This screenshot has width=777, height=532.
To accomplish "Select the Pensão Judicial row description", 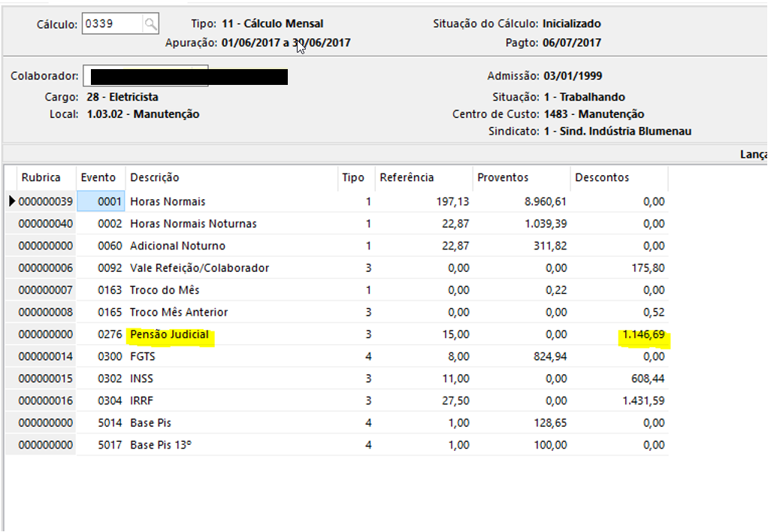I will coord(171,334).
